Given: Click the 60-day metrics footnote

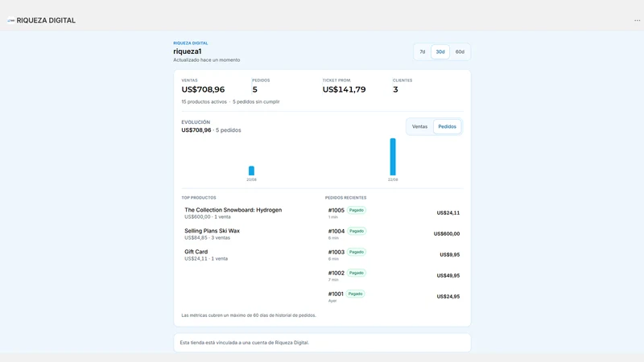Looking at the screenshot, I should [249, 315].
